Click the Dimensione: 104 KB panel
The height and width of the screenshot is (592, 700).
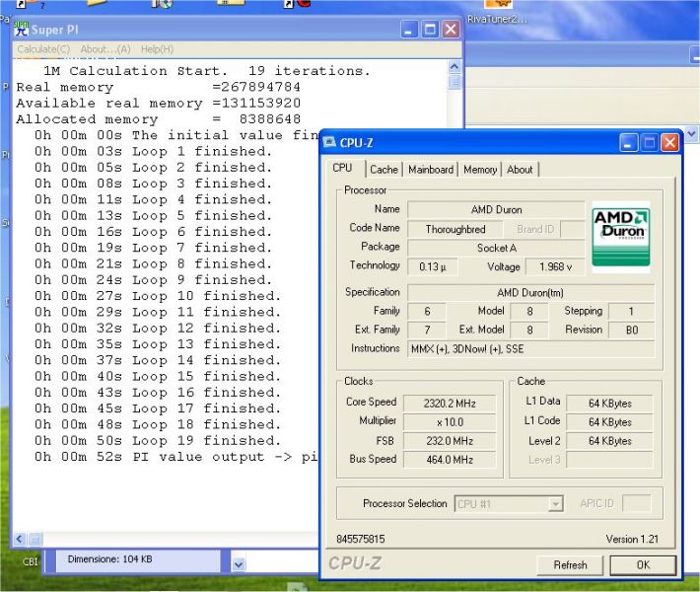coord(137,560)
